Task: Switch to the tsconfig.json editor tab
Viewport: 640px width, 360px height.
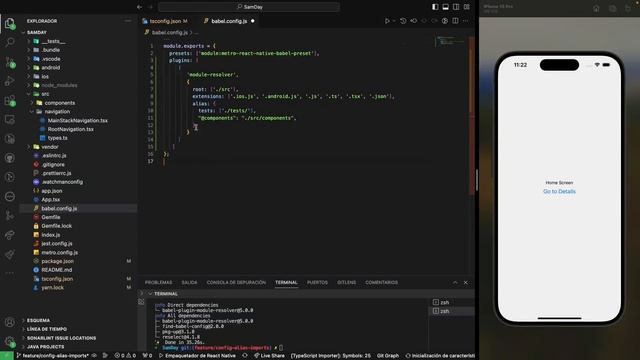Action: point(165,21)
